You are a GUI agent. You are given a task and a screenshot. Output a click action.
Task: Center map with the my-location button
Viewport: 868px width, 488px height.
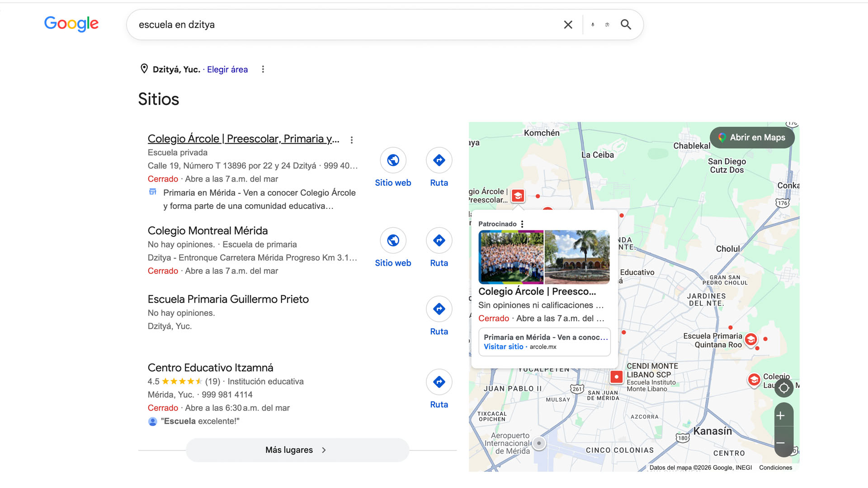(x=784, y=388)
